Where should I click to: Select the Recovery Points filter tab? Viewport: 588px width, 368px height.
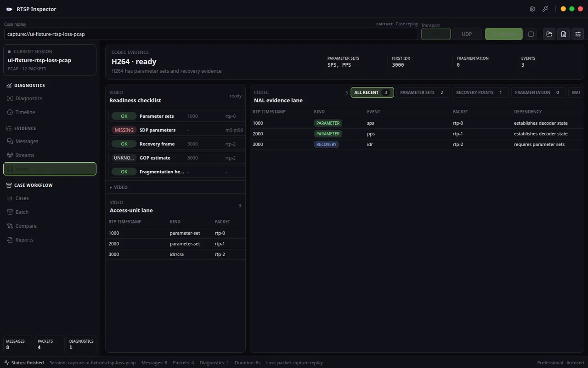(480, 92)
